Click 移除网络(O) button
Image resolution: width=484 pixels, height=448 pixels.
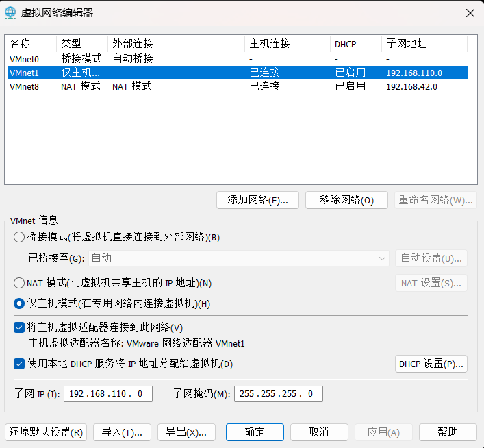pos(346,200)
